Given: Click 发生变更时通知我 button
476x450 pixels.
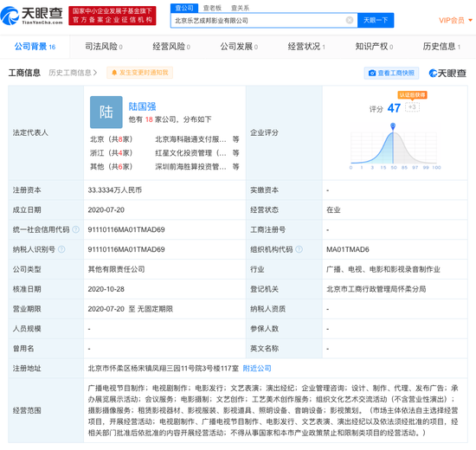Looking at the screenshot, I should click(x=139, y=73).
